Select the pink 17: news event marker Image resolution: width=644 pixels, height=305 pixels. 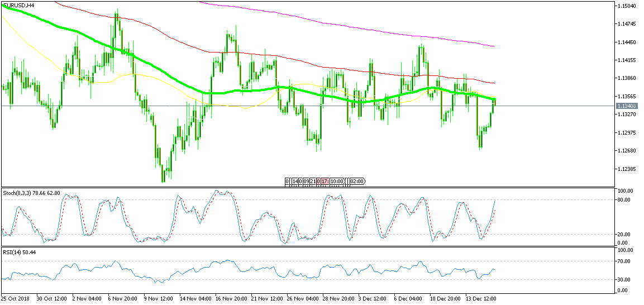coord(325,181)
